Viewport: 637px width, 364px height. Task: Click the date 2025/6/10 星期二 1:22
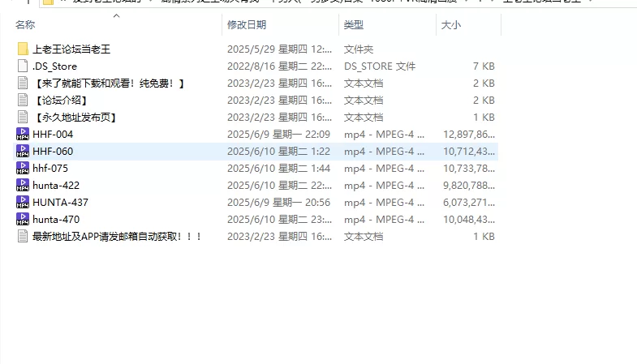[x=278, y=151]
